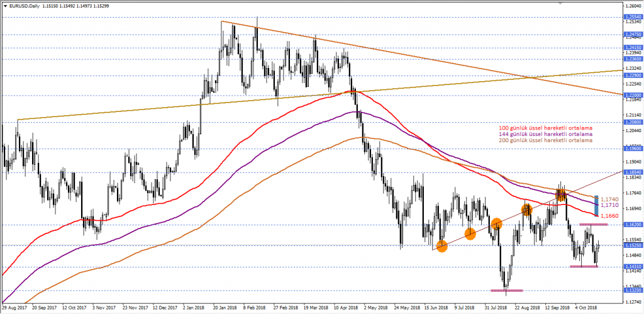Click the 20 Jan 2018 date label
This screenshot has height=314, width=644.
225,307
